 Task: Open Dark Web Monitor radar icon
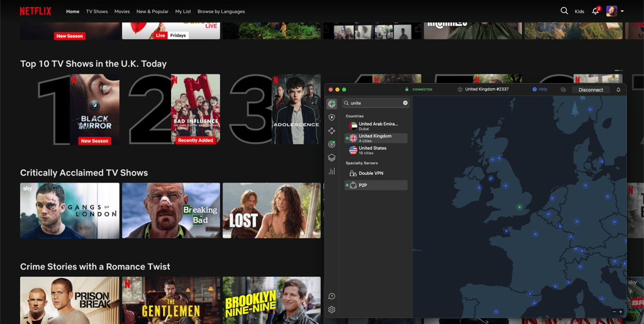332,144
